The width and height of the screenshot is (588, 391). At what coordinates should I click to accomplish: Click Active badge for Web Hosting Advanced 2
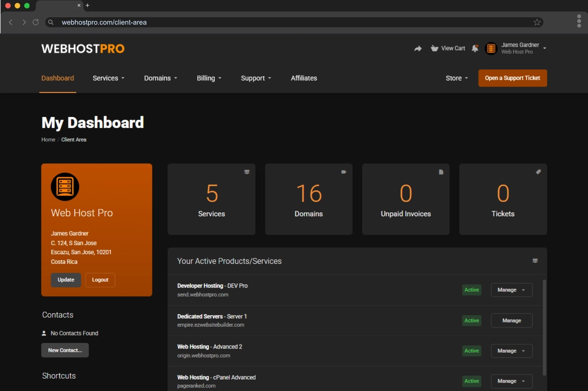click(472, 351)
